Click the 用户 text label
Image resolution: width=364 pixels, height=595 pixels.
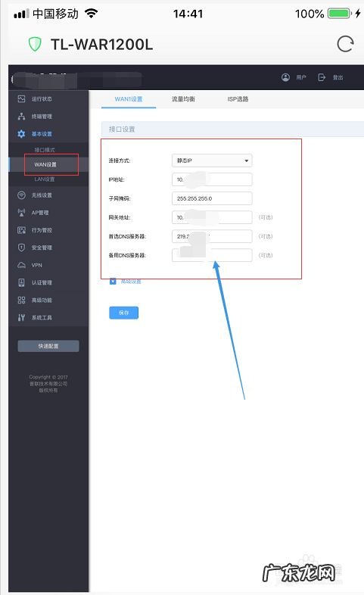[301, 77]
